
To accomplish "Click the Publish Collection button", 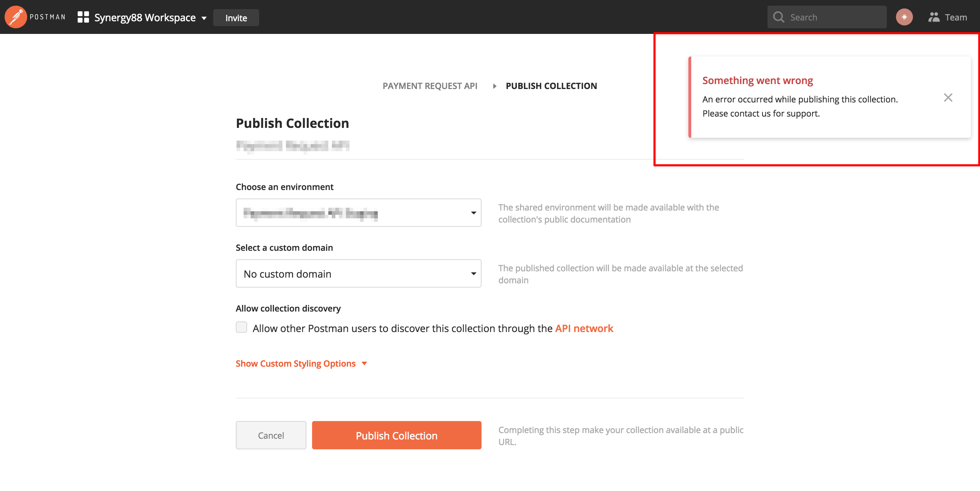I will pos(396,435).
